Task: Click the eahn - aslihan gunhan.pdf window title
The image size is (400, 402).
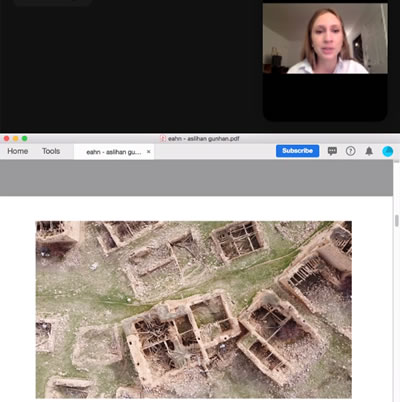Action: click(x=204, y=139)
